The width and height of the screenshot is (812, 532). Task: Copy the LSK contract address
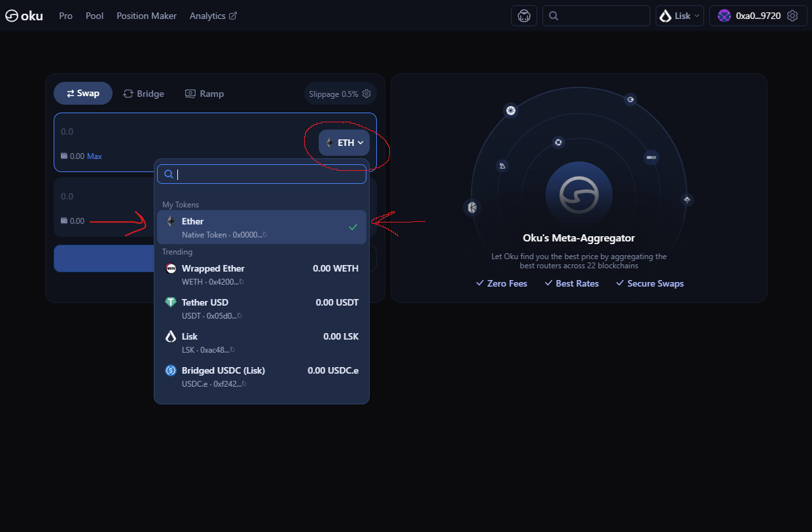pyautogui.click(x=232, y=349)
